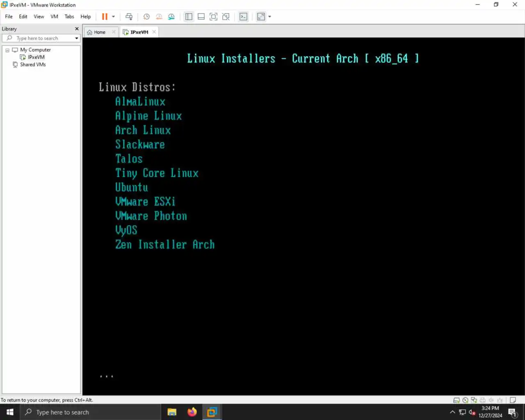Click the orange Suspend VM pause icon
The width and height of the screenshot is (525, 420).
coord(105,16)
